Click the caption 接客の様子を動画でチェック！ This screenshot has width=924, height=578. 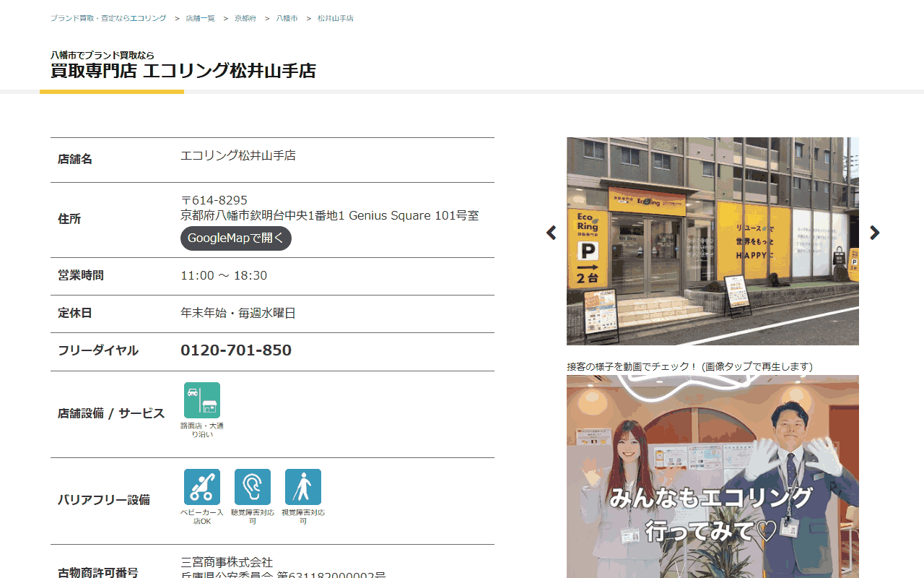point(633,366)
